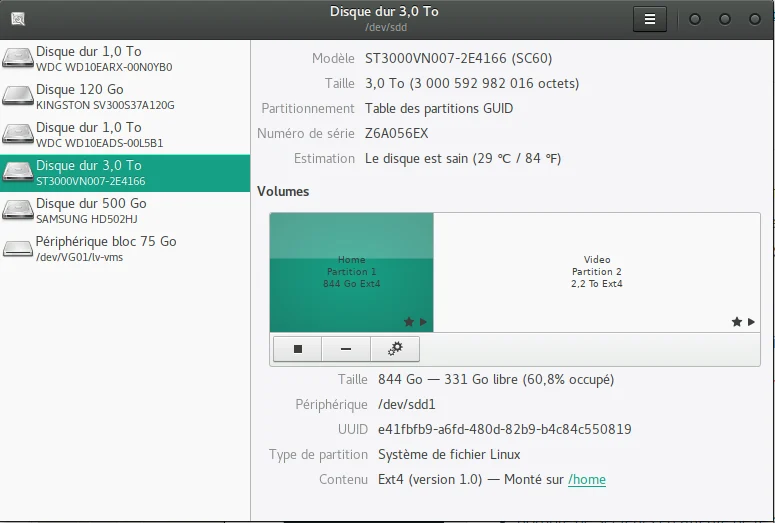Select Disque 120 Go KINGSTON drive

[x=125, y=97]
